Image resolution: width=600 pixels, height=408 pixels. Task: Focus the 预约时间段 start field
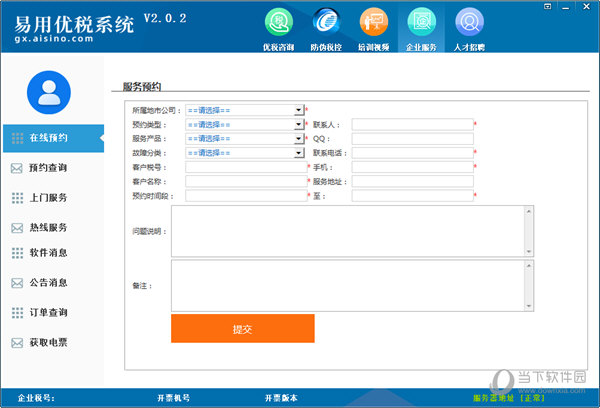[246, 196]
